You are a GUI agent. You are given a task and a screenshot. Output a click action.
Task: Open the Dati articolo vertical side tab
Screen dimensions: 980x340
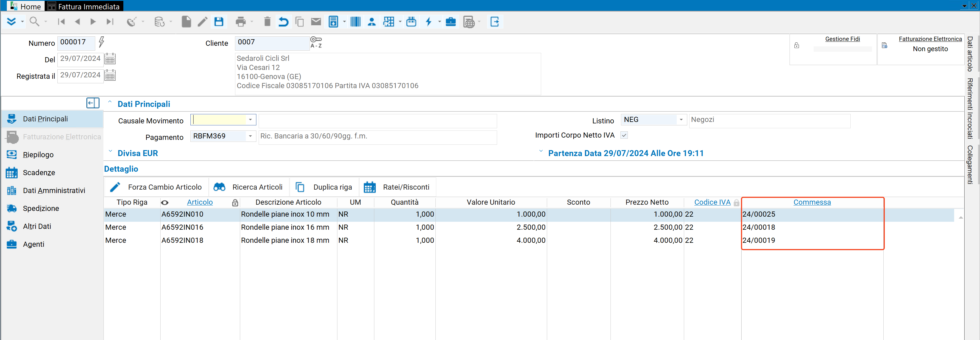[970, 54]
